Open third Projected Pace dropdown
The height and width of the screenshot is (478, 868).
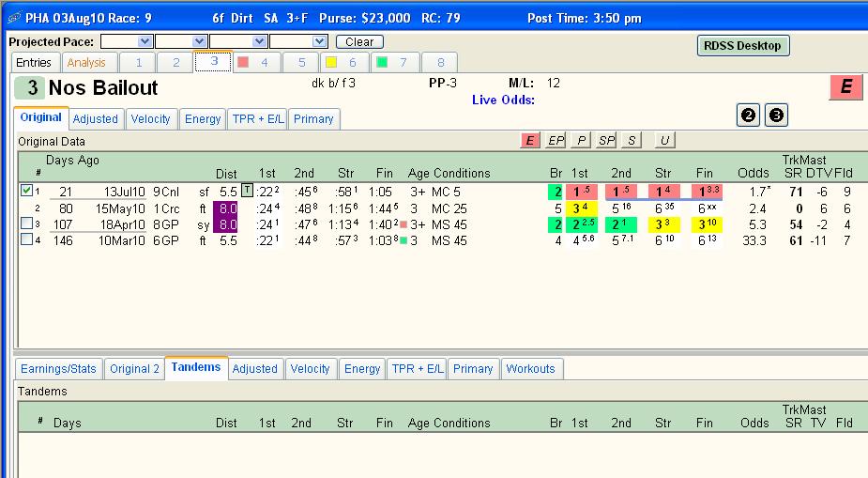[x=259, y=41]
